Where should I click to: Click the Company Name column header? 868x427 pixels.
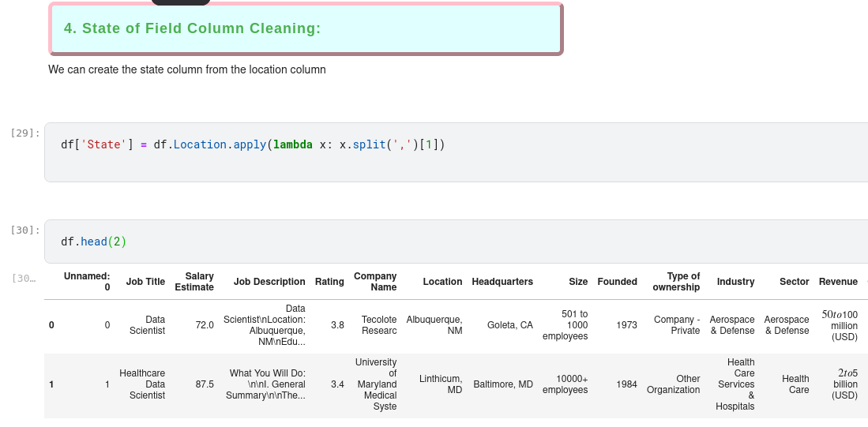[x=375, y=282]
